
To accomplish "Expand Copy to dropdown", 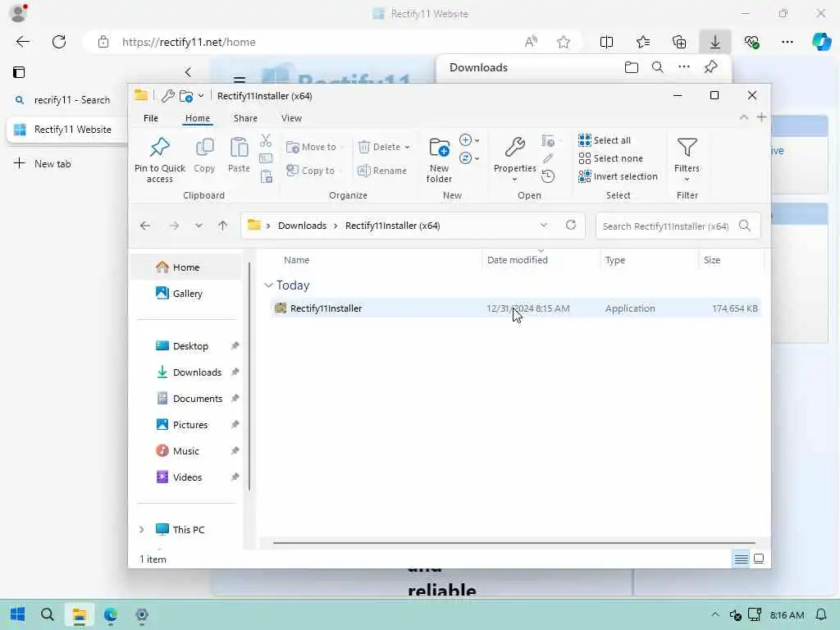I will [x=340, y=171].
